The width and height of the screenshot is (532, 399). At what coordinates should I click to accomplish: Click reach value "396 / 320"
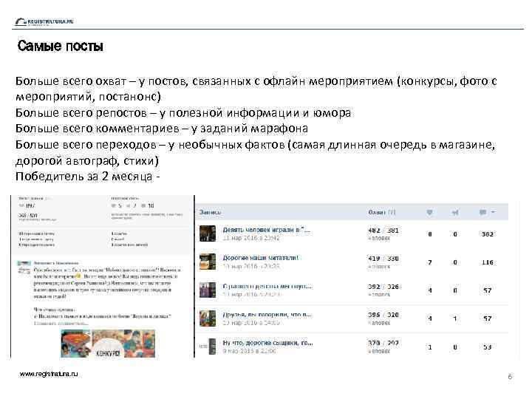coord(383,315)
